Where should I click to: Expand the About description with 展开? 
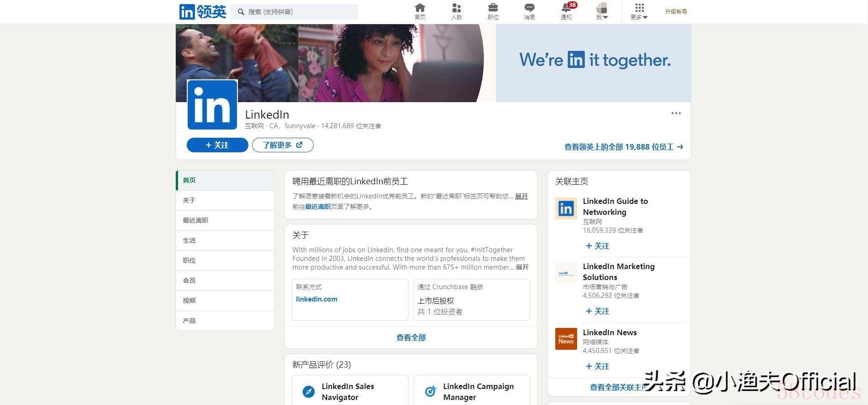pyautogui.click(x=522, y=267)
